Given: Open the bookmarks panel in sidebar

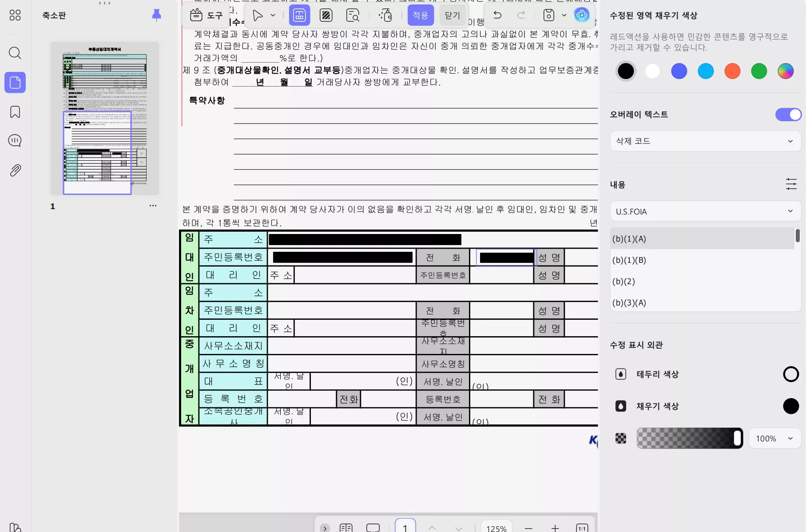Looking at the screenshot, I should (15, 112).
